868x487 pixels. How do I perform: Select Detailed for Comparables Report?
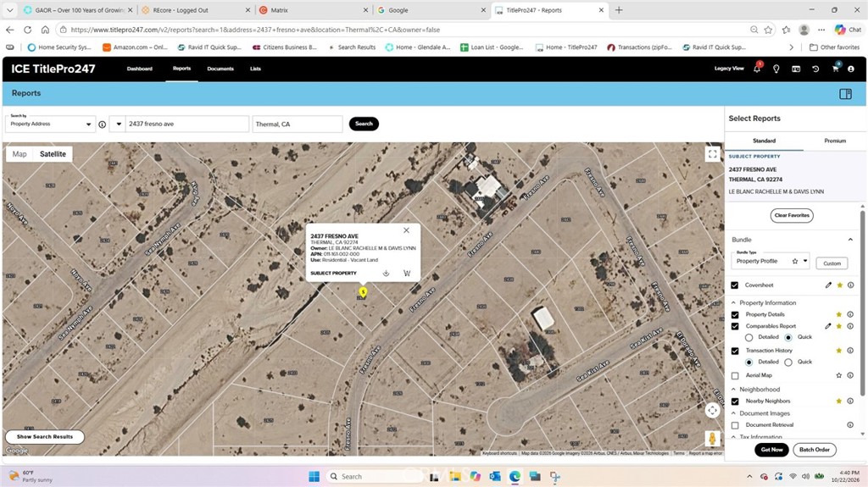749,337
